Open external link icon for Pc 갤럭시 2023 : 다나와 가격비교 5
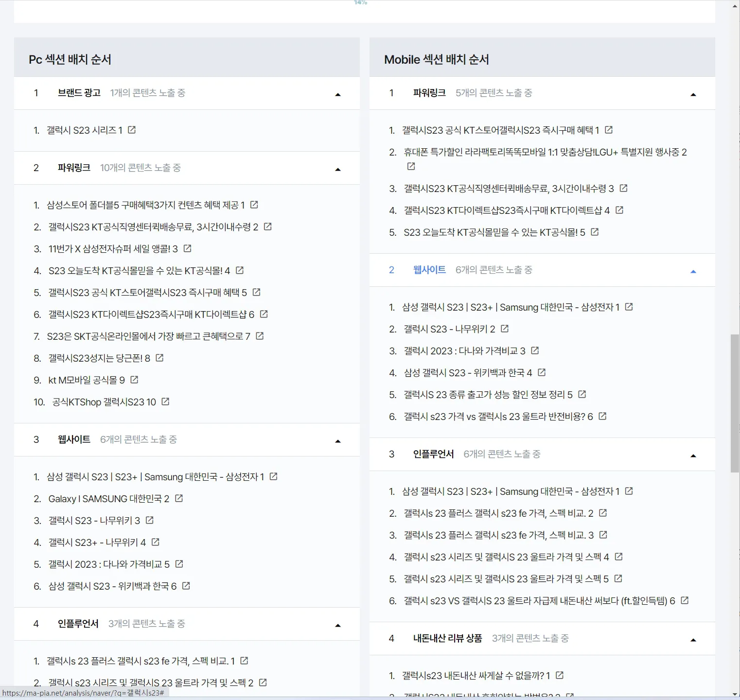 (179, 564)
